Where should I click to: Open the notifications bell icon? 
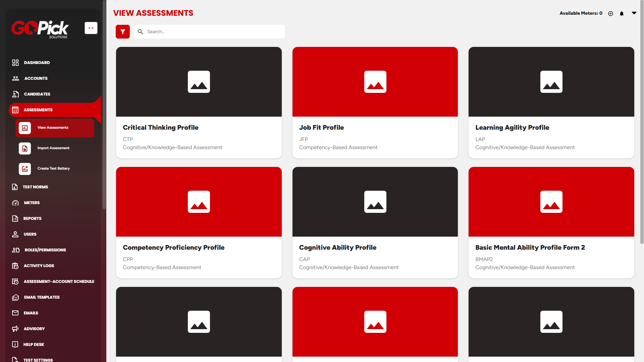(x=622, y=14)
